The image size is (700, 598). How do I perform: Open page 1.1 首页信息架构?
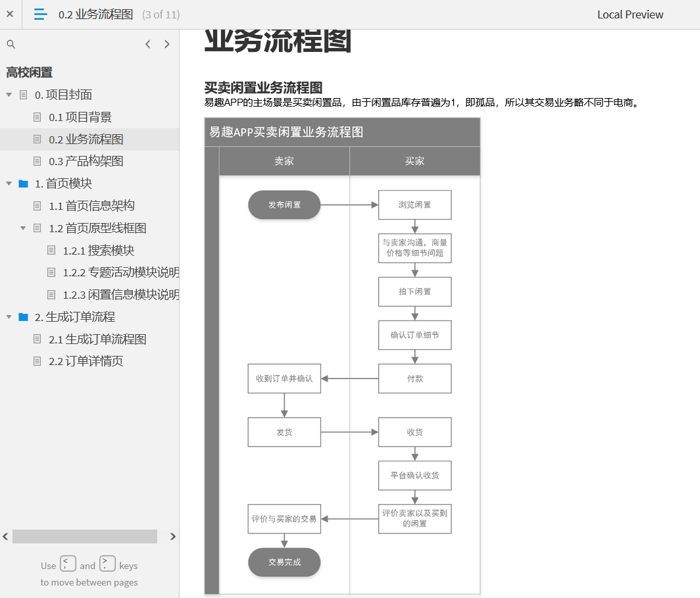pyautogui.click(x=92, y=206)
